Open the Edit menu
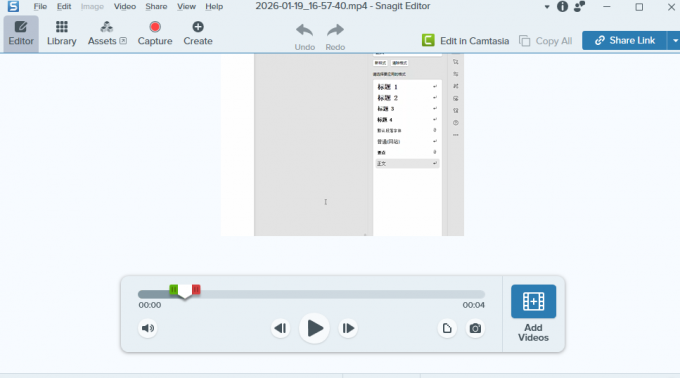 click(x=64, y=7)
